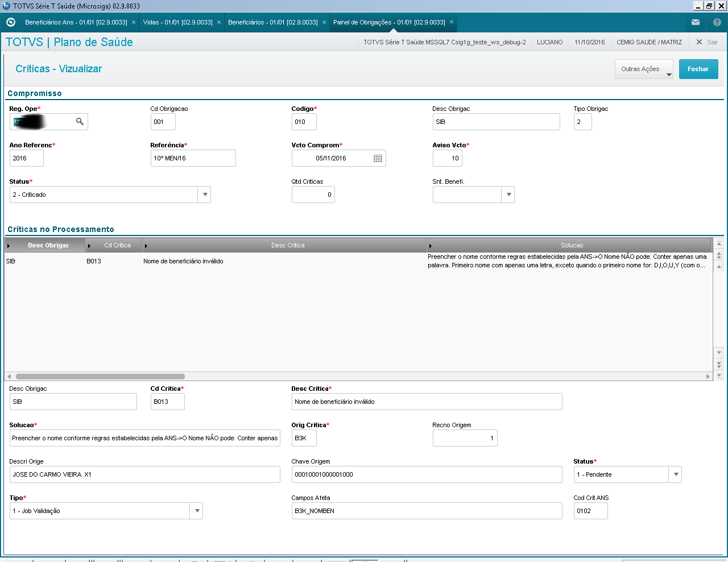Click the Referência field 10º MEN/16
The height and width of the screenshot is (562, 728).
tap(193, 158)
